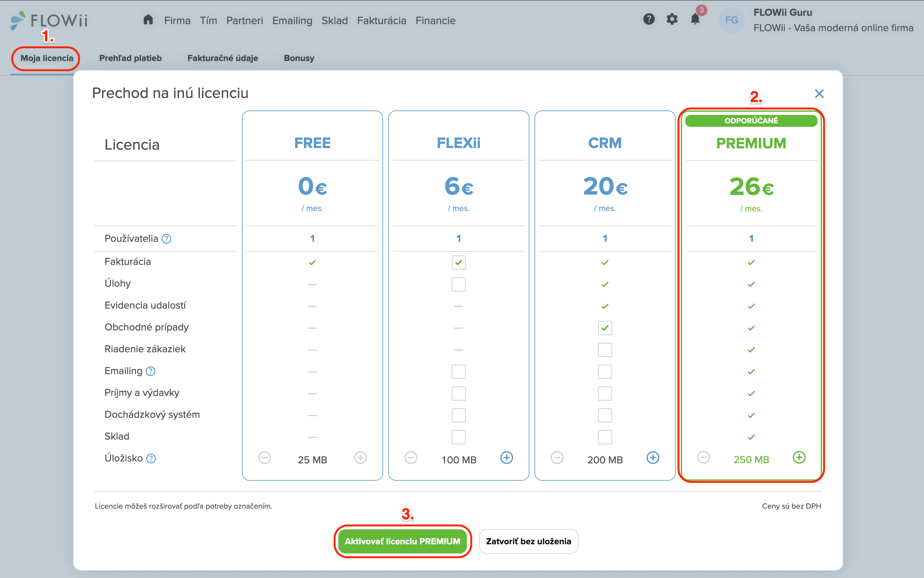
Task: Click the 100 MB storage value
Action: click(459, 460)
